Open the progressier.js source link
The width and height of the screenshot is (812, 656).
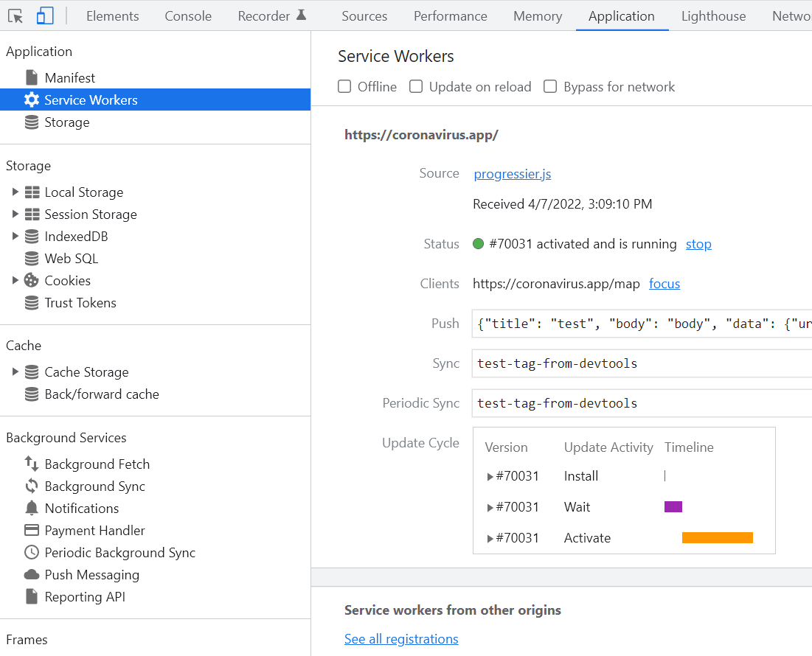[x=512, y=174]
